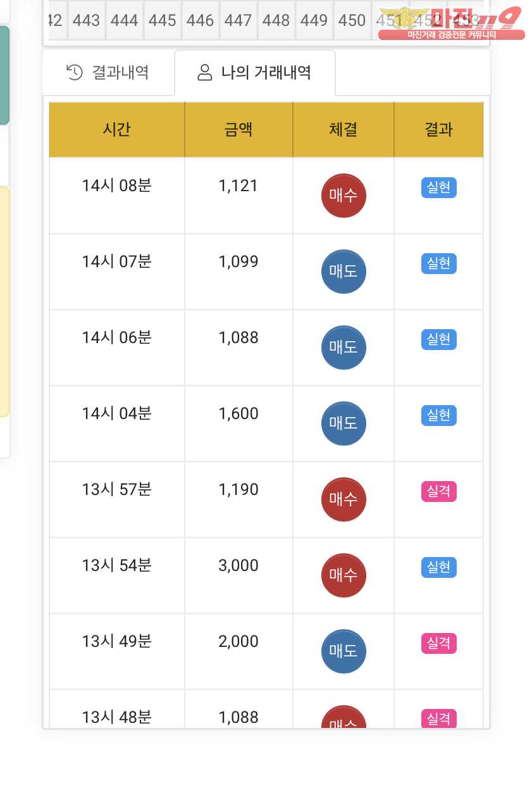This screenshot has width=532, height=802.
Task: Click the clock history icon
Action: 75,72
